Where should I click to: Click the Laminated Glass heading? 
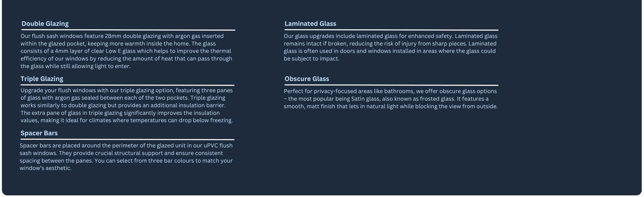310,24
